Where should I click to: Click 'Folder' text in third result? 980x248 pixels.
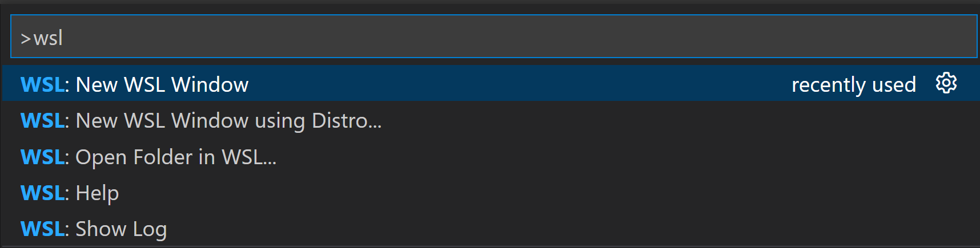click(x=163, y=157)
